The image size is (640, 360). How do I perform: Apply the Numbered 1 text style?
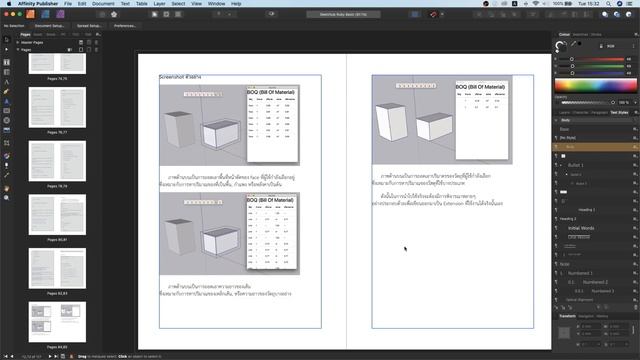click(580, 273)
